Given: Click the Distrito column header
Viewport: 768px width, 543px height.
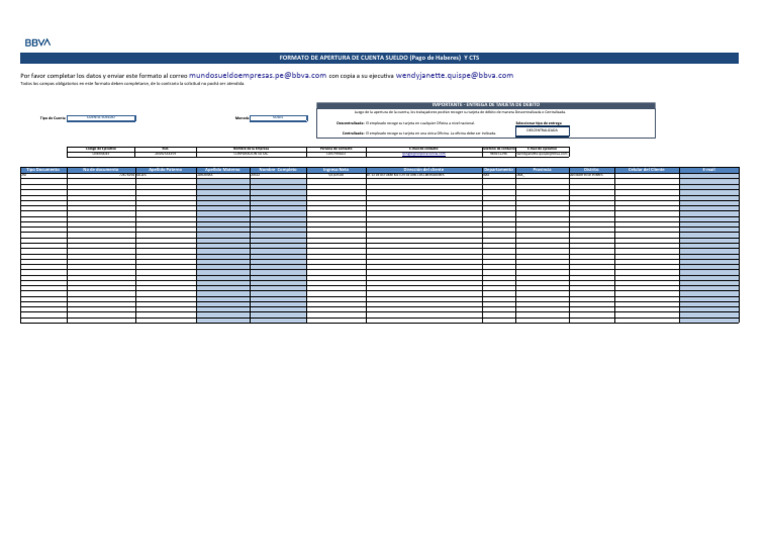Looking at the screenshot, I should 592,169.
